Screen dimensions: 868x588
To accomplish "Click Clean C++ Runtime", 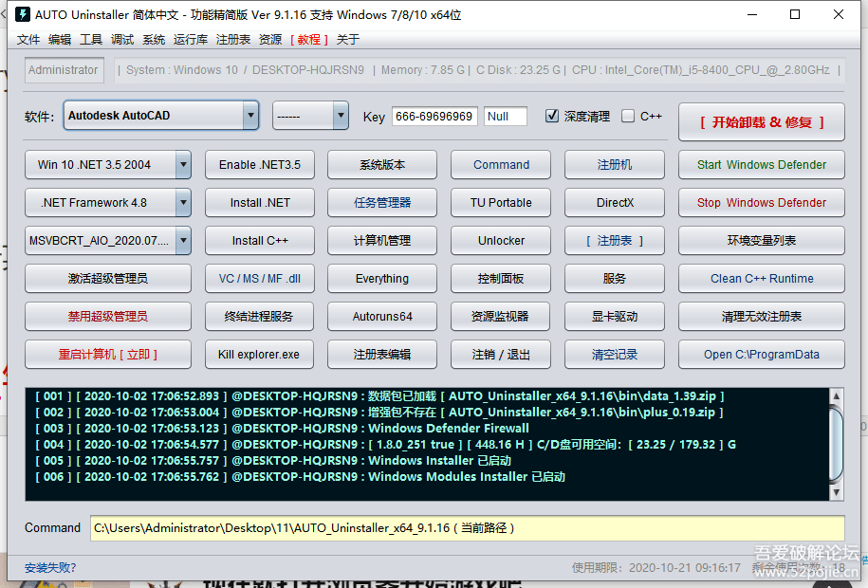I will click(x=762, y=279).
